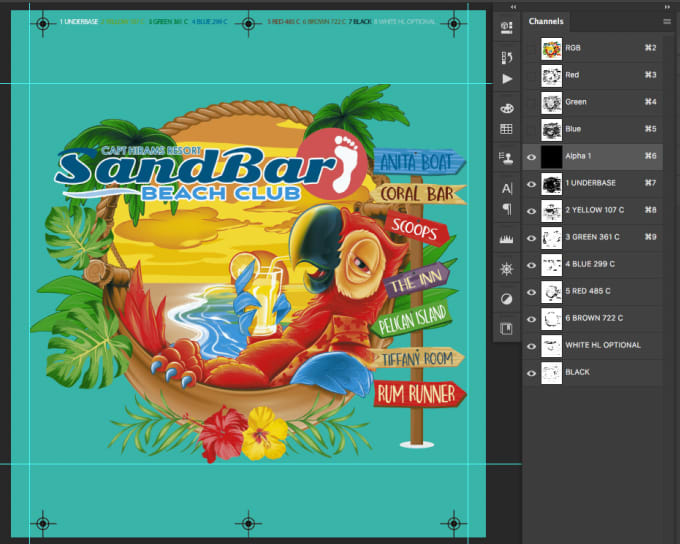Screen dimensions: 680x544
Task: Select the "Blue" channel name
Action: coord(573,129)
